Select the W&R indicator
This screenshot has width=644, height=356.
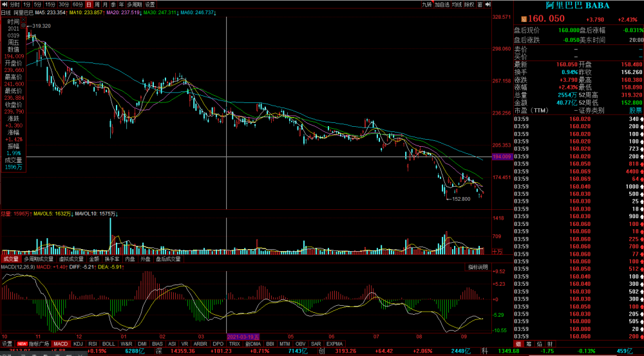126,344
